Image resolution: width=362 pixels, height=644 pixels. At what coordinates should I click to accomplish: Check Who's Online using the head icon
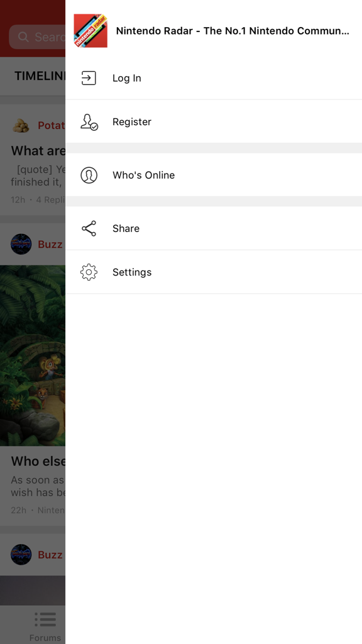[89, 175]
